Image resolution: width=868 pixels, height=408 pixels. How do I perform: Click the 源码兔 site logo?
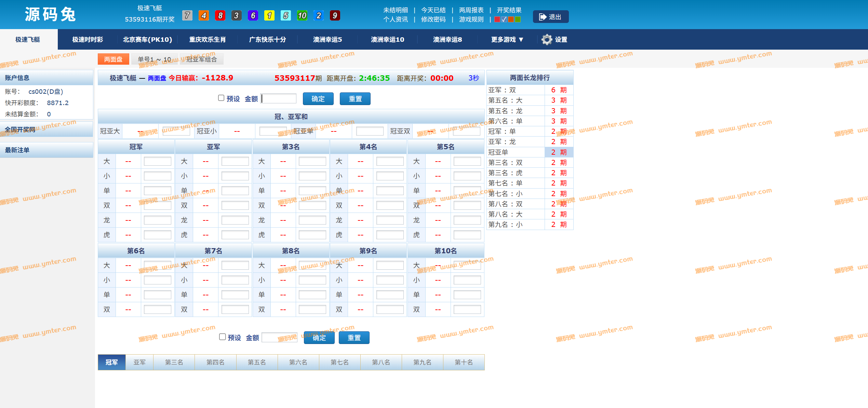pos(50,15)
